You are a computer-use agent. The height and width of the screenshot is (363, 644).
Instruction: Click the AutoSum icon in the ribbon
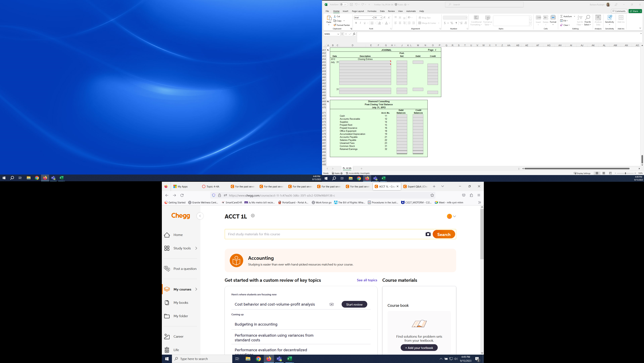coord(561,16)
